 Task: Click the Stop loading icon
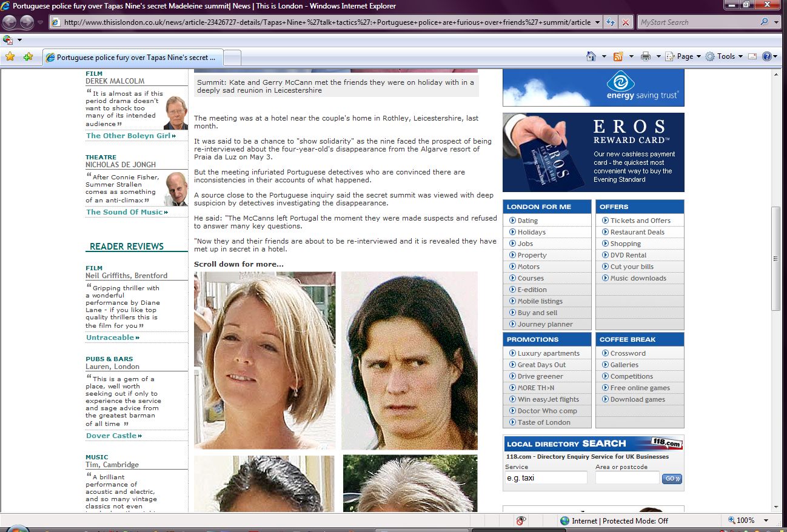pyautogui.click(x=626, y=22)
